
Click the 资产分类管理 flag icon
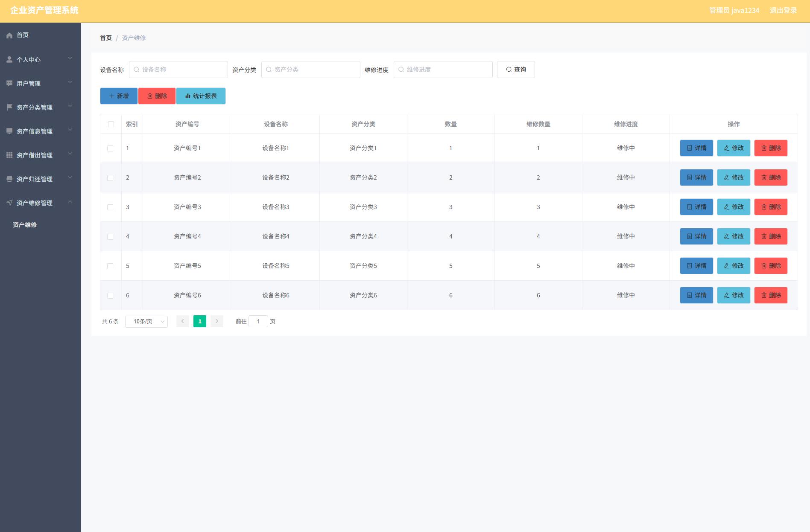click(x=9, y=107)
